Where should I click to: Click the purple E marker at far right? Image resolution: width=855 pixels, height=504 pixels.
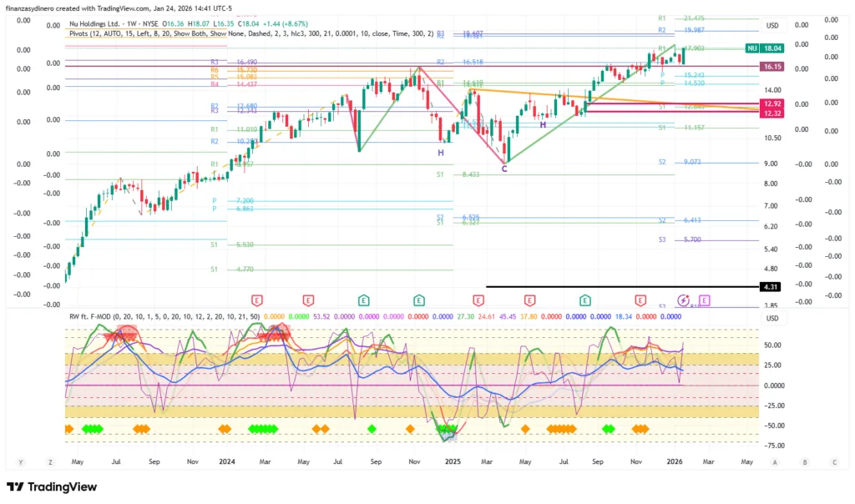[x=704, y=300]
